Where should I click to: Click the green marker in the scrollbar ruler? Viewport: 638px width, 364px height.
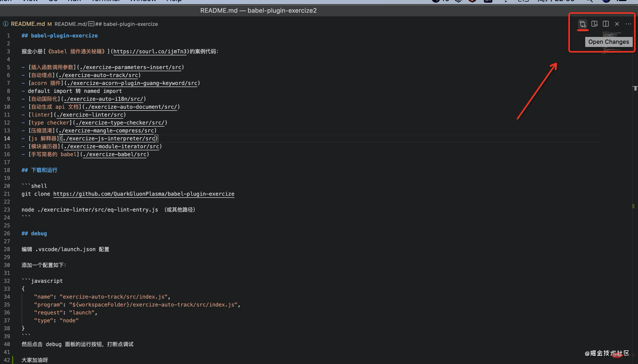tap(633, 206)
